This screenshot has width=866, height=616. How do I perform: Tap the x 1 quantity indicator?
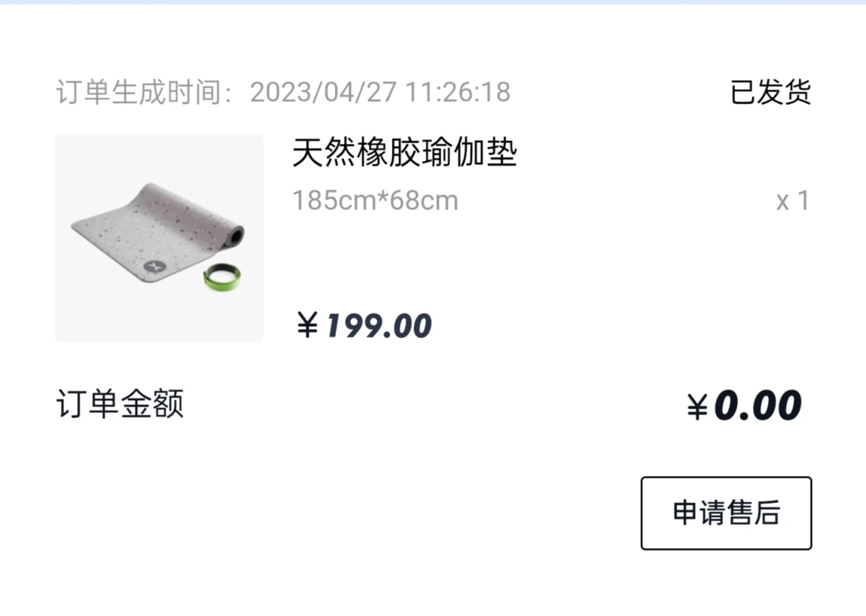point(792,200)
